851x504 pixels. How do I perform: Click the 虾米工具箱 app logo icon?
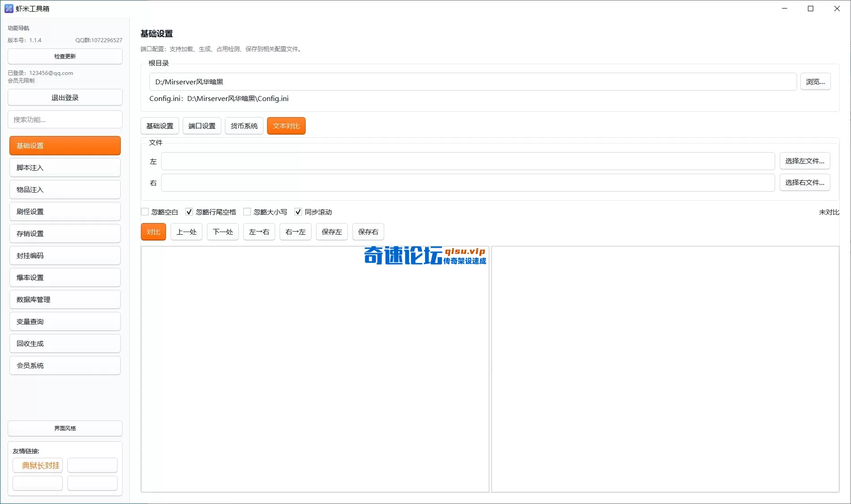9,8
